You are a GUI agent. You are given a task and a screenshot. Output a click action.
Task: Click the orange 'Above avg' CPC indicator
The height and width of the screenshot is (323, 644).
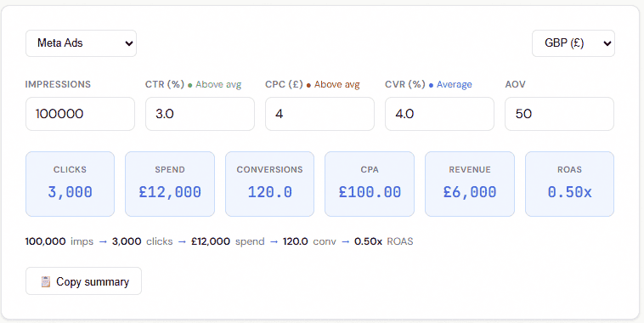(333, 85)
